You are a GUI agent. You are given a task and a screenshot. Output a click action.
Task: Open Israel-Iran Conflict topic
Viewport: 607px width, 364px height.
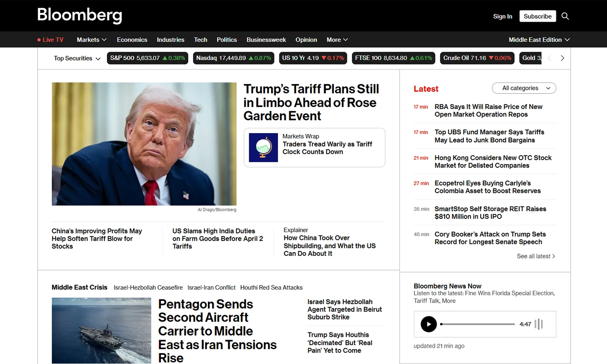pyautogui.click(x=211, y=288)
